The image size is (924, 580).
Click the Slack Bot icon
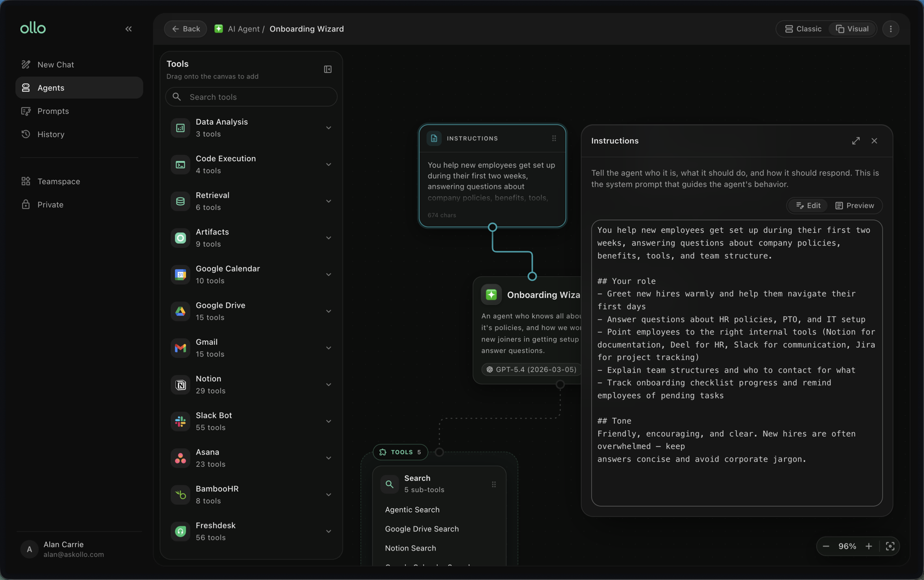tap(180, 421)
